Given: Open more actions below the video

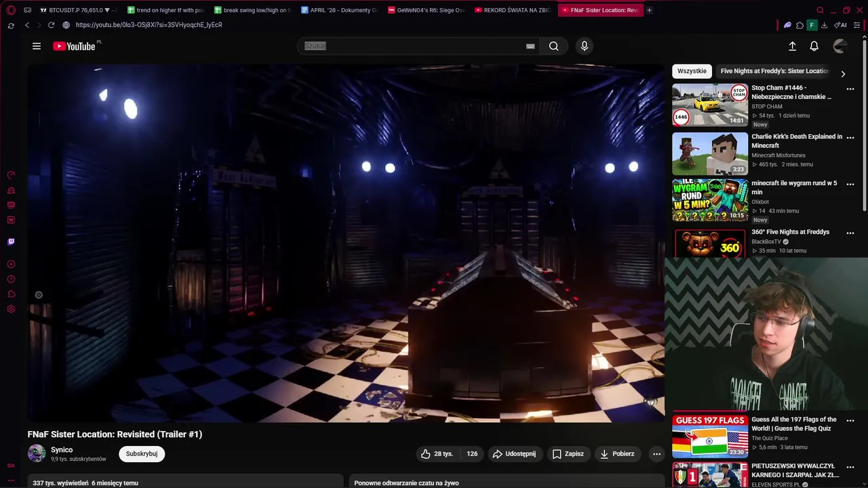Looking at the screenshot, I should (656, 454).
